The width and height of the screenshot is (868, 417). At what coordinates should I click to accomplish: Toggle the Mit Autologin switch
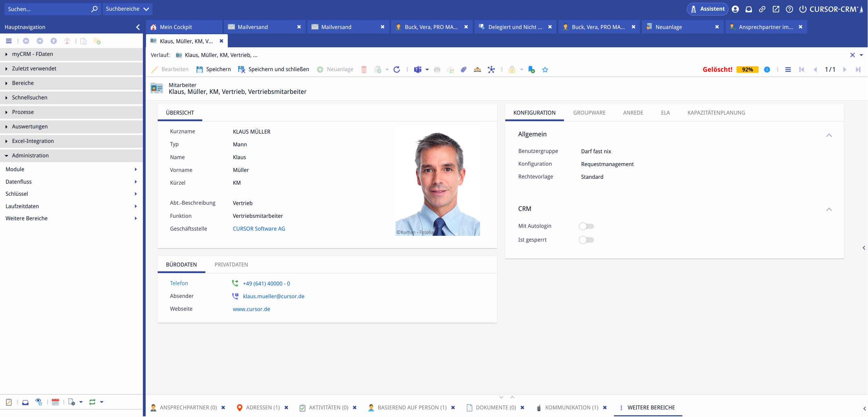click(x=586, y=226)
